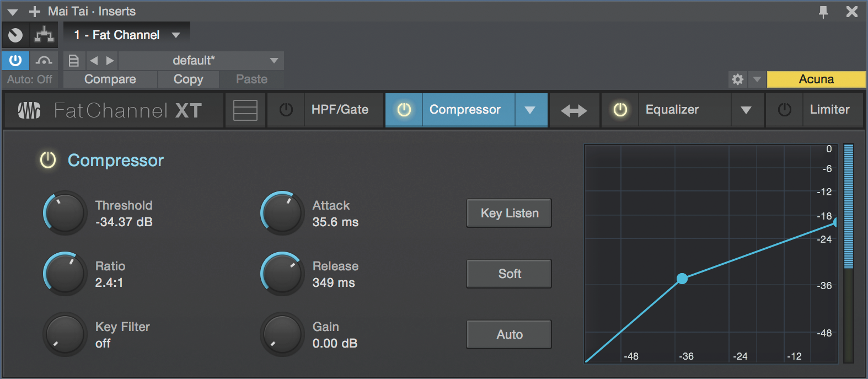Enable the HPF/Gate power button

point(286,110)
